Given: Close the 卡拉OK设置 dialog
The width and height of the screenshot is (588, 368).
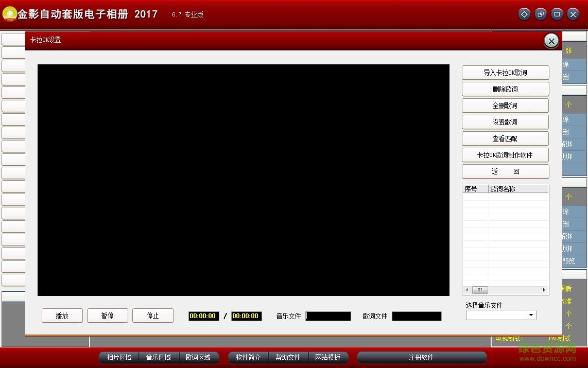Looking at the screenshot, I should coord(551,41).
